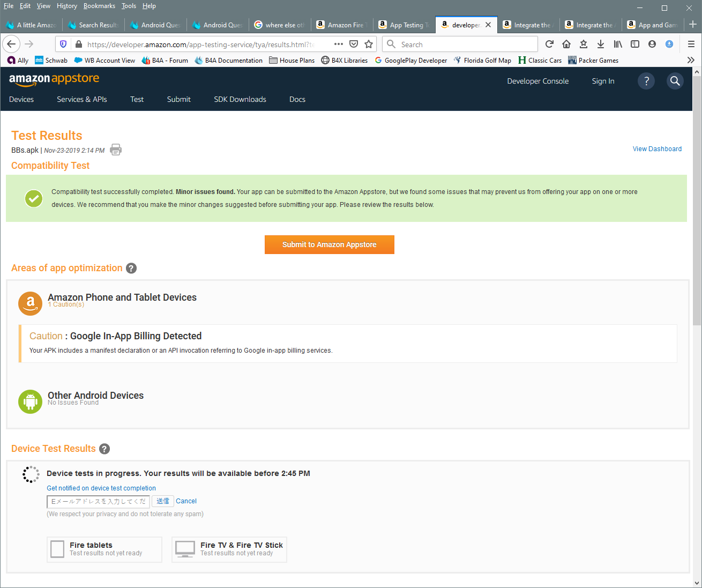The image size is (702, 588).
Task: Click the browser forward arrow button
Action: [29, 44]
